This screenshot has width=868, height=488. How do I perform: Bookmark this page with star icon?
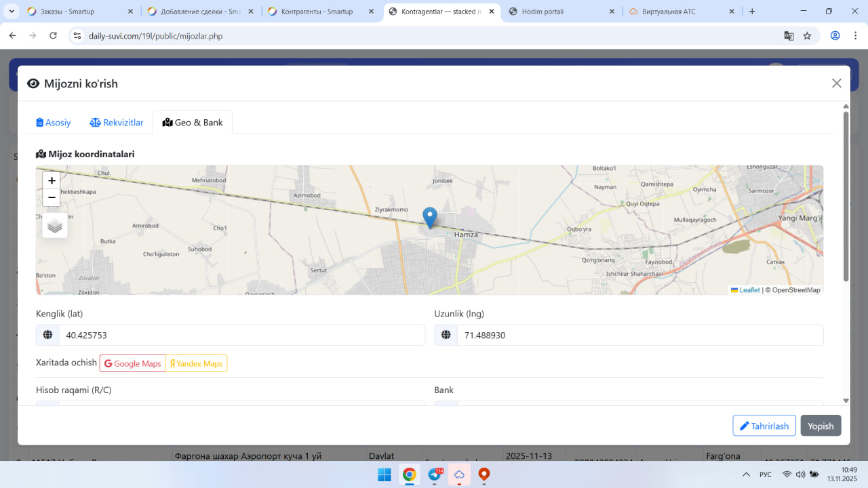pos(807,36)
